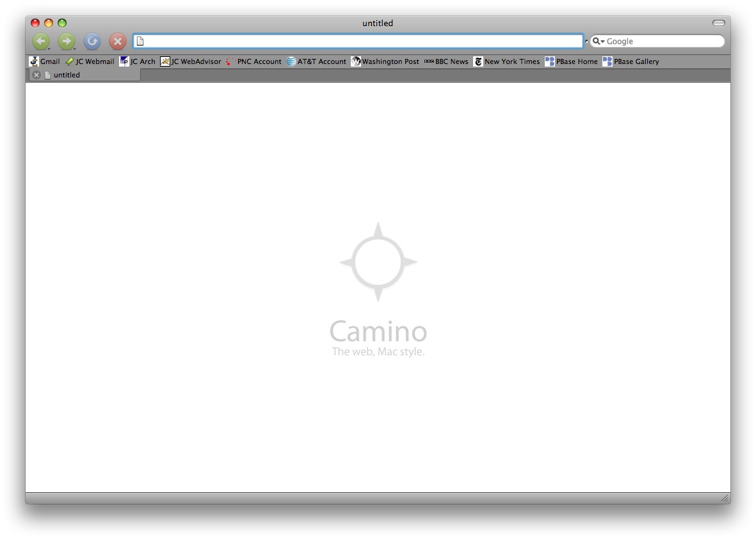This screenshot has width=756, height=539.
Task: Open the AT&T Account bookmark
Action: (x=316, y=61)
